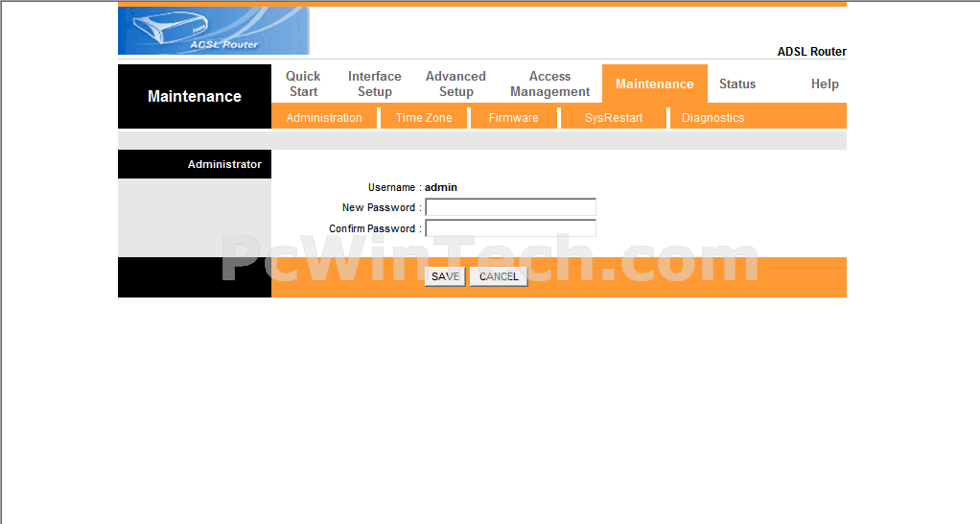Screen dimensions: 980x524
Task: Focus the New Password field
Action: pos(511,207)
